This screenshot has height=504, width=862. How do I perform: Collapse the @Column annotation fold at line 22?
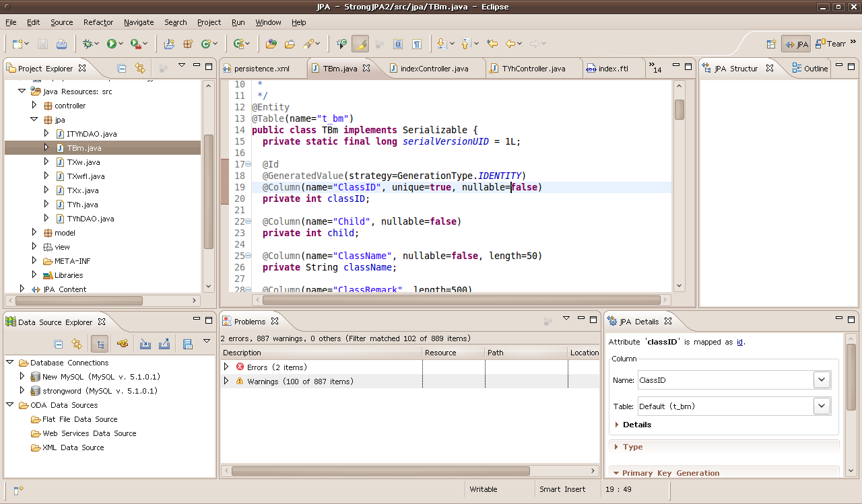pos(248,221)
